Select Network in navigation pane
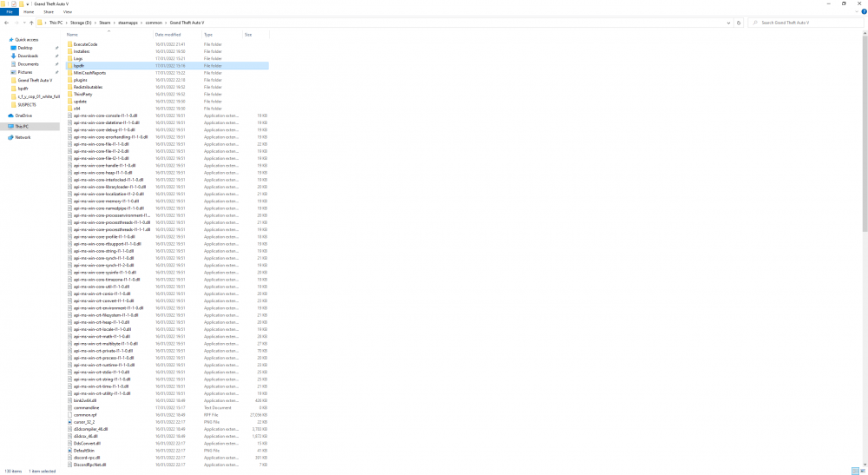This screenshot has height=475, width=868. [23, 137]
